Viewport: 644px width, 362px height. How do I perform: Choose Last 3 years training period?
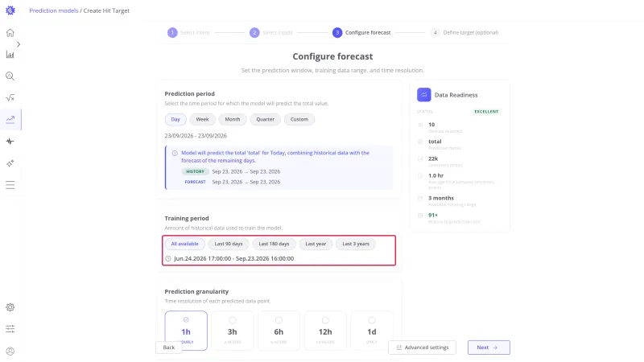point(356,244)
